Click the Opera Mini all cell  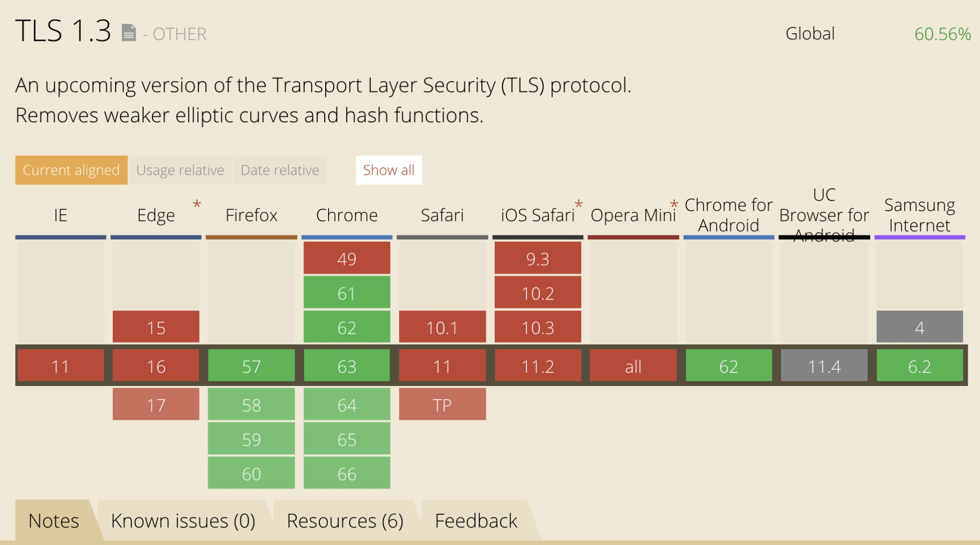click(633, 366)
